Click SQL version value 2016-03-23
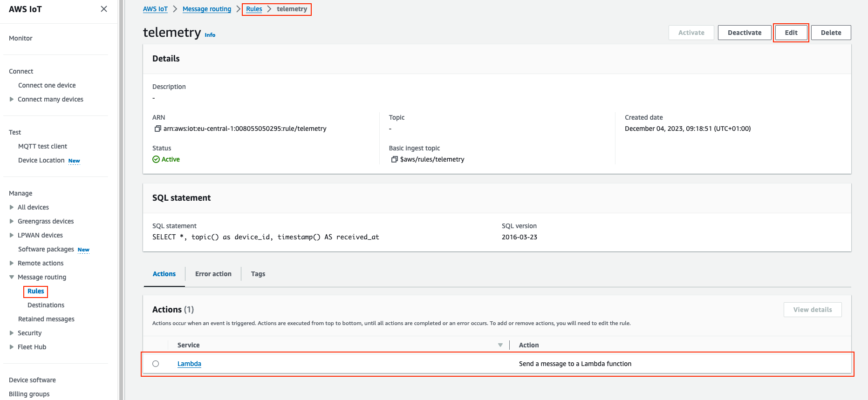The width and height of the screenshot is (868, 400). click(519, 237)
